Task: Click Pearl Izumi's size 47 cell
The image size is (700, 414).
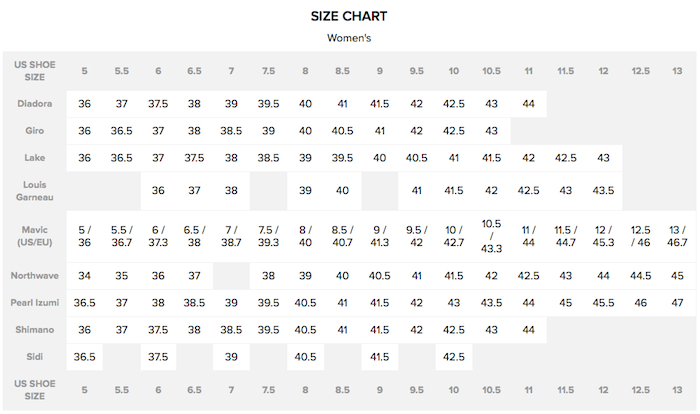Action: click(x=678, y=302)
